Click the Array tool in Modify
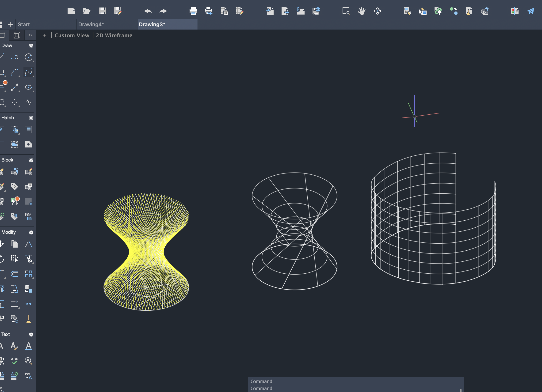The height and width of the screenshot is (392, 542). (x=29, y=274)
